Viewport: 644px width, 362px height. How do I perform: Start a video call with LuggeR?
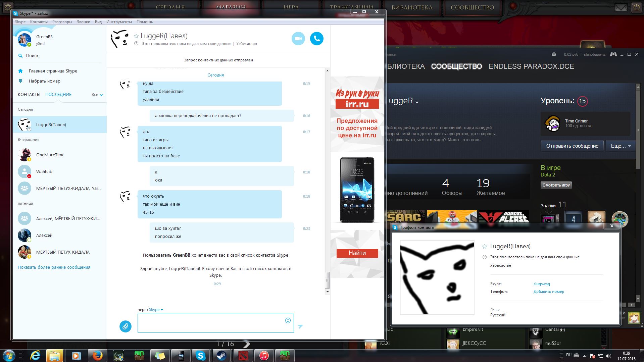298,39
